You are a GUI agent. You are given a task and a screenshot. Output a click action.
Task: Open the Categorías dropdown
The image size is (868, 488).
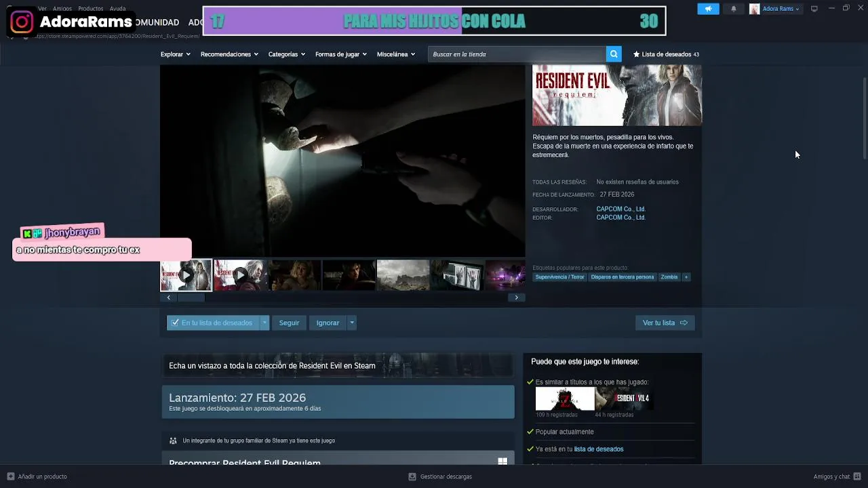(x=286, y=54)
